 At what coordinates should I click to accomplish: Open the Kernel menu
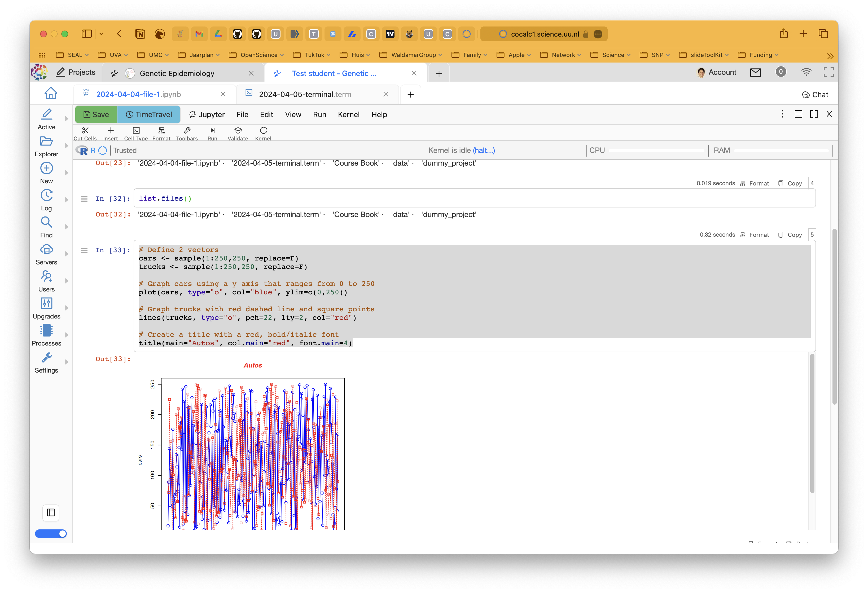point(349,114)
